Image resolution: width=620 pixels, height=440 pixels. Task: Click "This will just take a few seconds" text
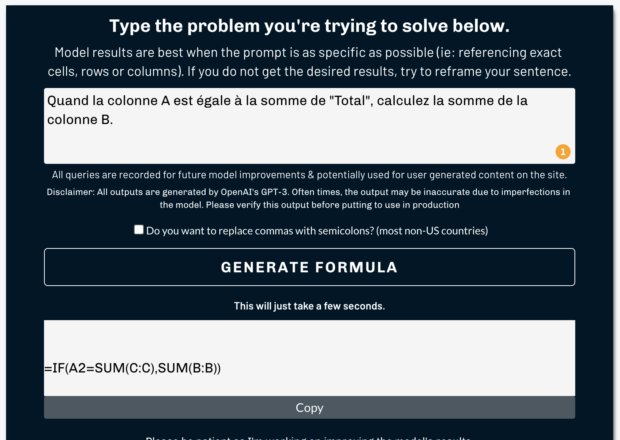(x=309, y=305)
